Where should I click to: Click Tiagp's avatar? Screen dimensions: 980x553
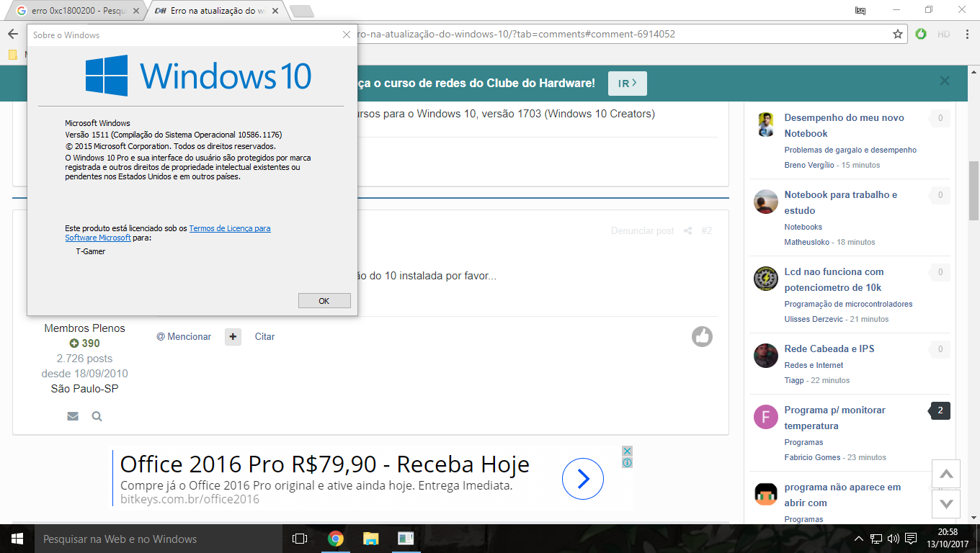(x=766, y=356)
